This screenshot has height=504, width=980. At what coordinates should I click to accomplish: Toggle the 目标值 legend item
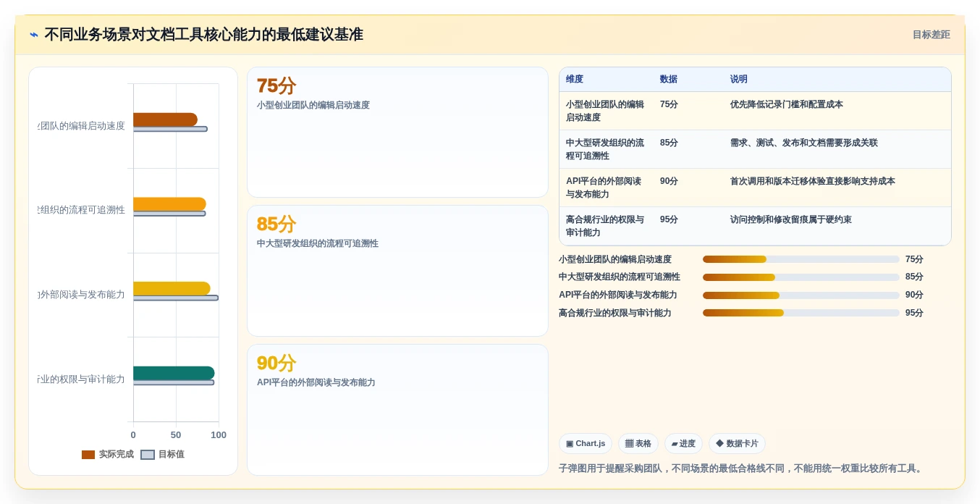(x=162, y=455)
